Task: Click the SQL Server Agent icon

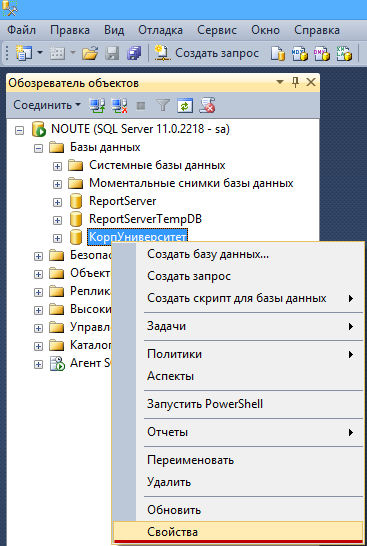Action: (57, 364)
